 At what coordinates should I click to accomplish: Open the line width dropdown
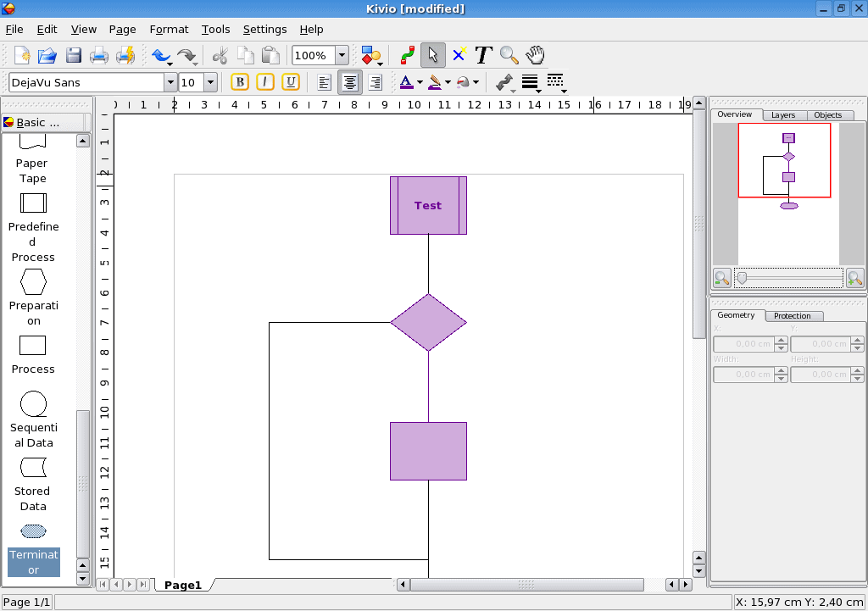(531, 82)
